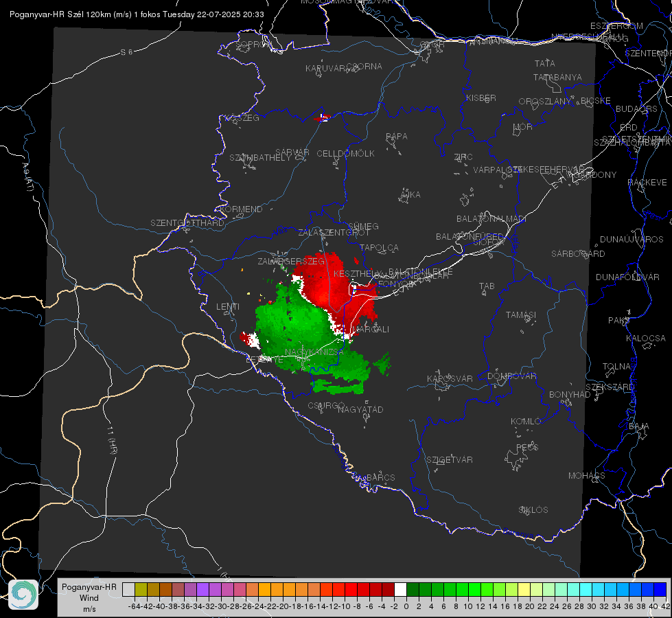The height and width of the screenshot is (618, 672).
Task: Click the 11 (HR) road label
Action: click(x=111, y=439)
